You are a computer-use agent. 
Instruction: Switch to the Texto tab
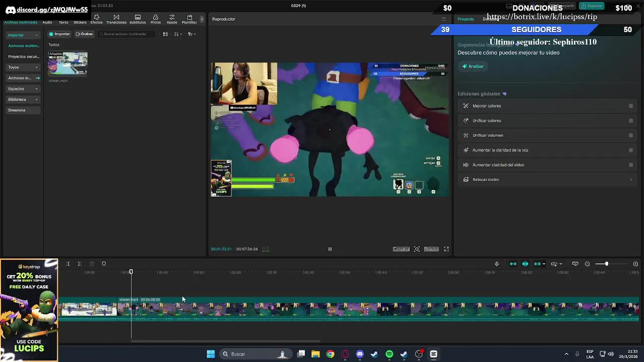(x=63, y=22)
